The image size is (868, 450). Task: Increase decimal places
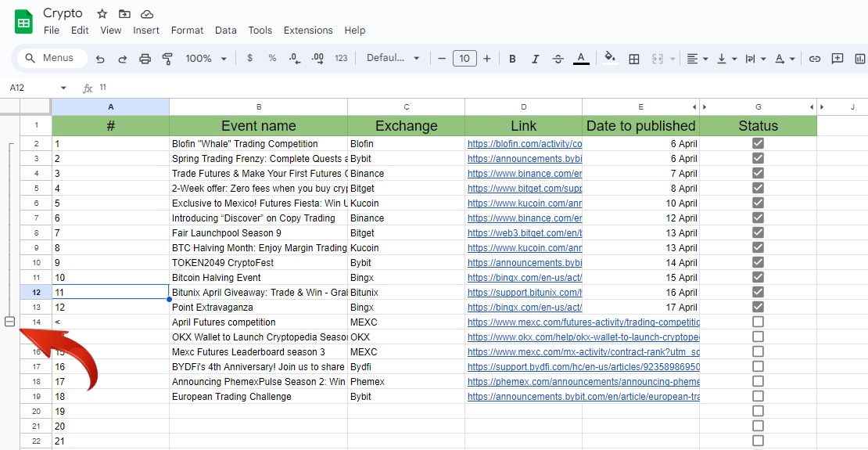318,59
